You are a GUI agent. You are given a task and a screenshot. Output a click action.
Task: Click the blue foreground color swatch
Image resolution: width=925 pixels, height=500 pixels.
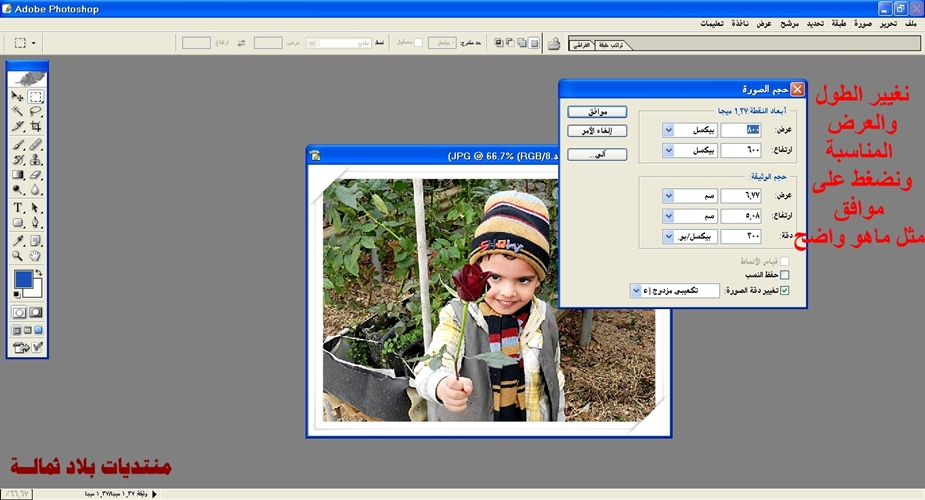coord(23,279)
